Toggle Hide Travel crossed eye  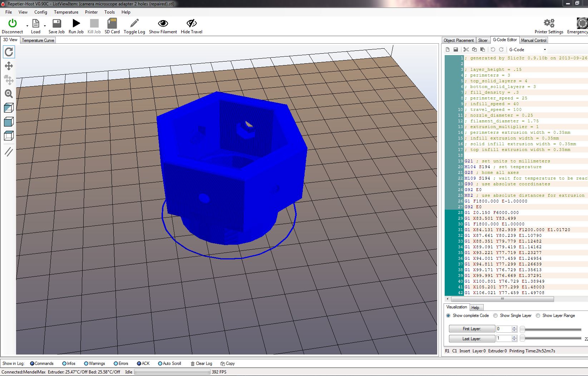pyautogui.click(x=192, y=23)
